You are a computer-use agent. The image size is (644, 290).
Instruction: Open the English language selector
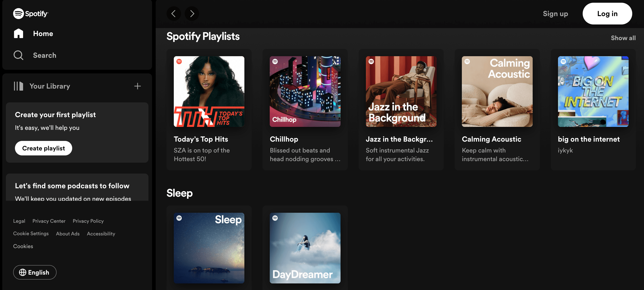coord(35,272)
